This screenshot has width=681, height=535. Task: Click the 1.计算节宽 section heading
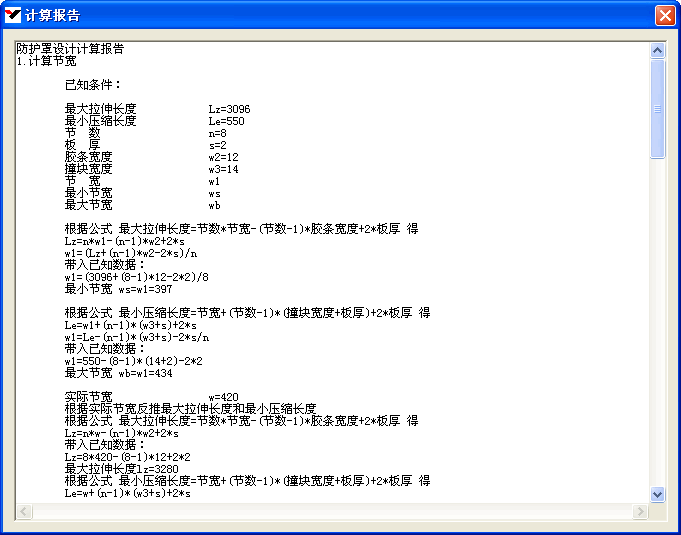46,61
